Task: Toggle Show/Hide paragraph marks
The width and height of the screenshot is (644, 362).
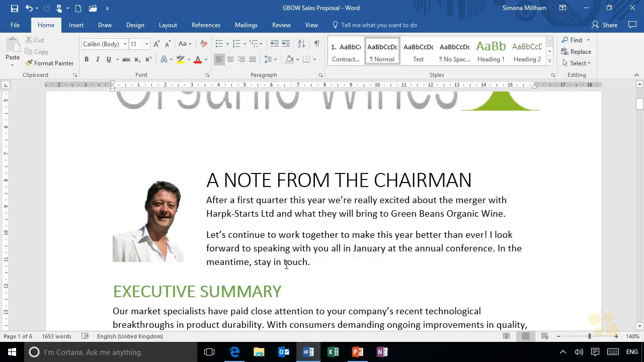Action: (316, 44)
